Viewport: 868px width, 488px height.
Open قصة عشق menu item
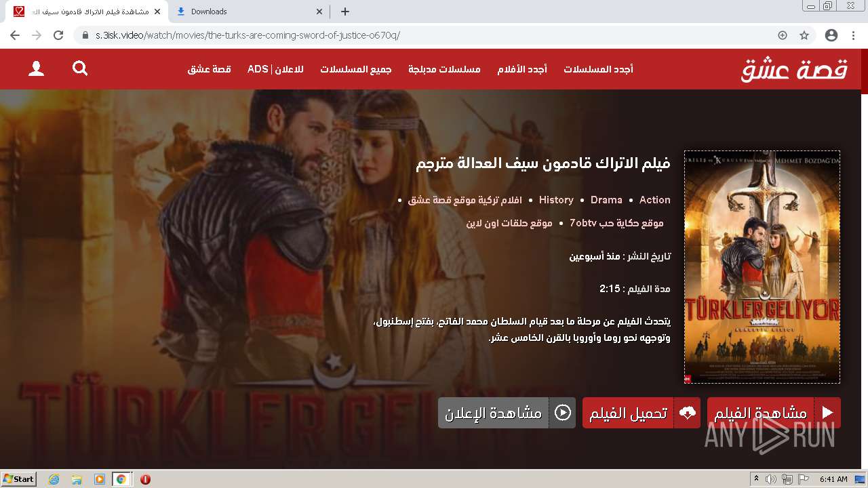pyautogui.click(x=210, y=69)
